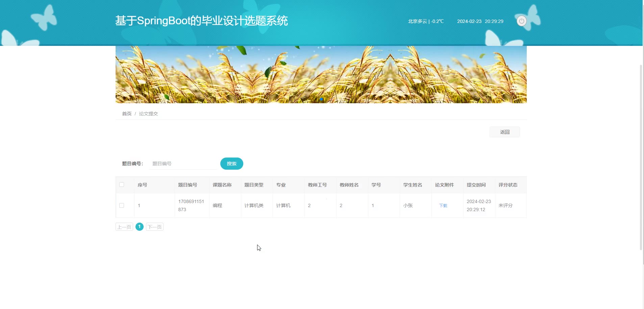Open the 首页 breadcrumb link

pyautogui.click(x=127, y=114)
